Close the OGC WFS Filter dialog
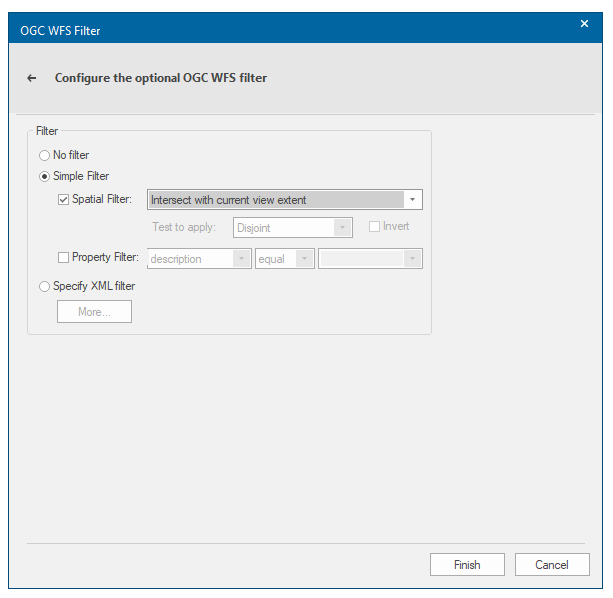 [585, 22]
